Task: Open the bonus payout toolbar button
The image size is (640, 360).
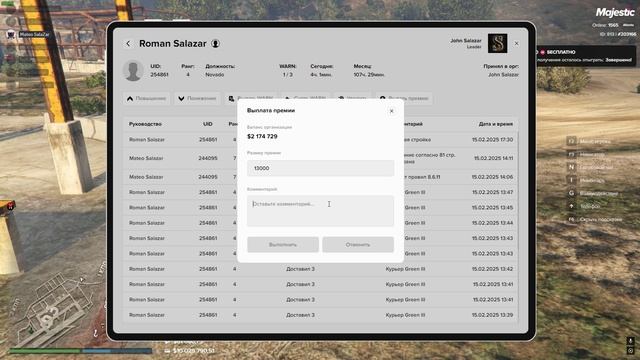Action: [404, 98]
